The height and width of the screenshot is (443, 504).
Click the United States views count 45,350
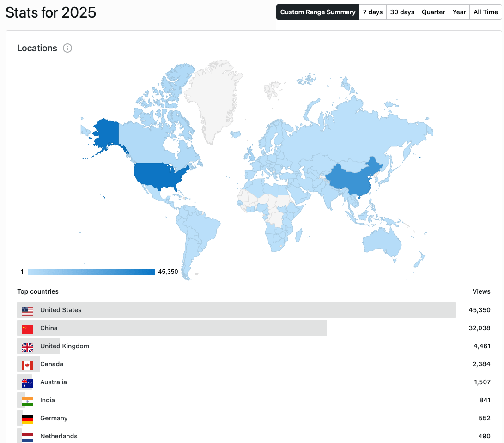click(479, 310)
